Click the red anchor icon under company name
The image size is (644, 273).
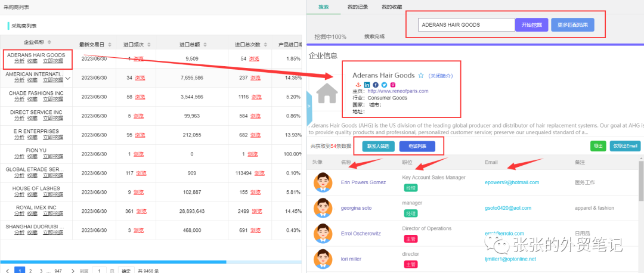point(358,85)
